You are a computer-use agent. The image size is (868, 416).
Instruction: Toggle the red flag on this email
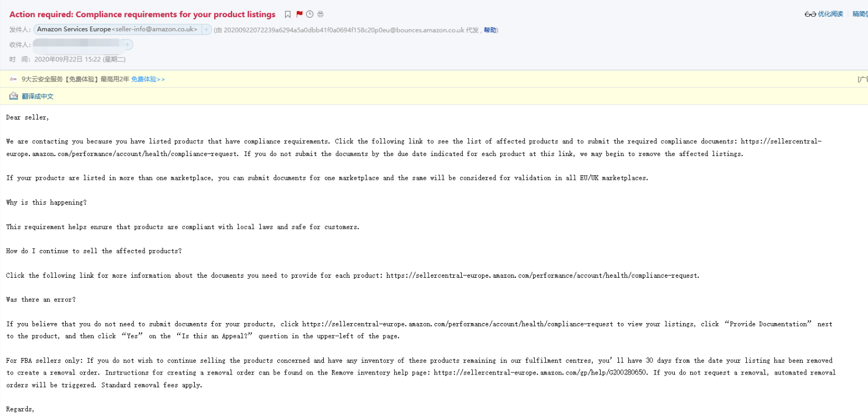tap(299, 14)
